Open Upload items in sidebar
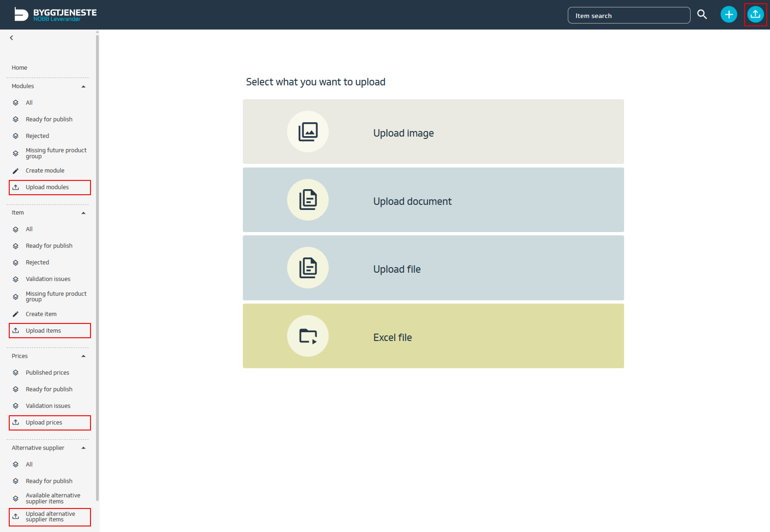 pyautogui.click(x=43, y=331)
